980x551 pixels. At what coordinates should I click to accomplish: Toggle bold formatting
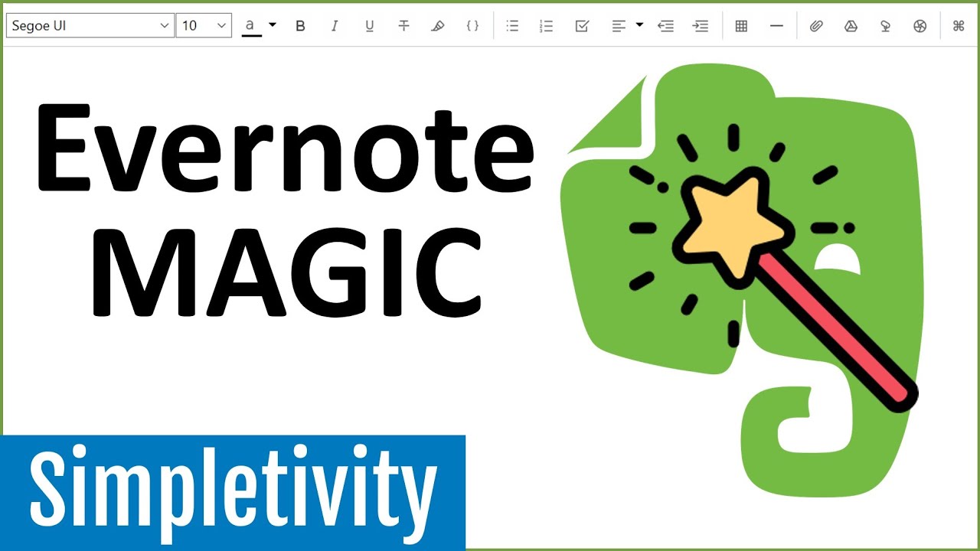pyautogui.click(x=300, y=26)
